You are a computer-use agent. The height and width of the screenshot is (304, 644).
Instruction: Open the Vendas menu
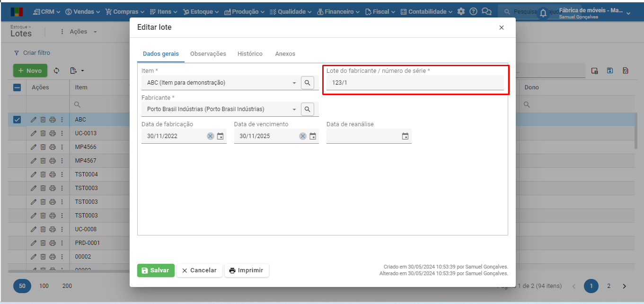[83, 11]
